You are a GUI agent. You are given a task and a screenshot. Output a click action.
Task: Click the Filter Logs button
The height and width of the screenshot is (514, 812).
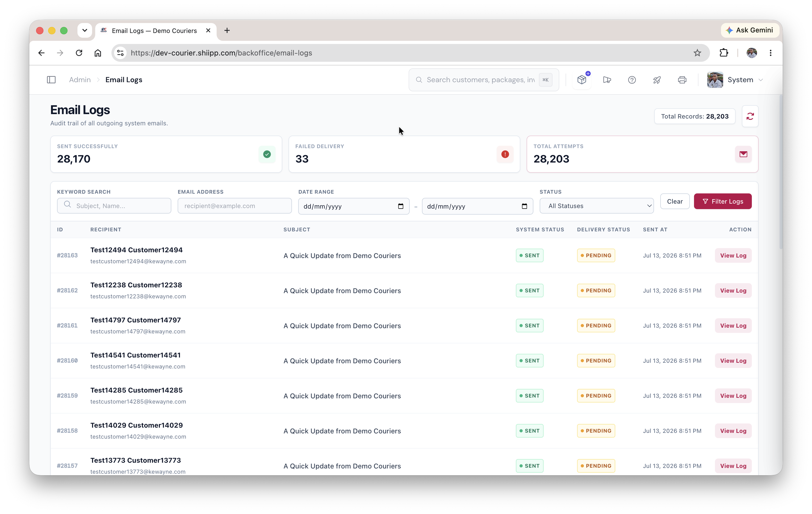(x=723, y=201)
